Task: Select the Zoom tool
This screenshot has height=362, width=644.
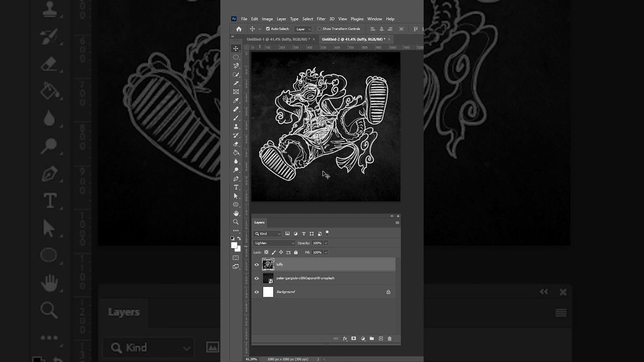Action: click(236, 222)
